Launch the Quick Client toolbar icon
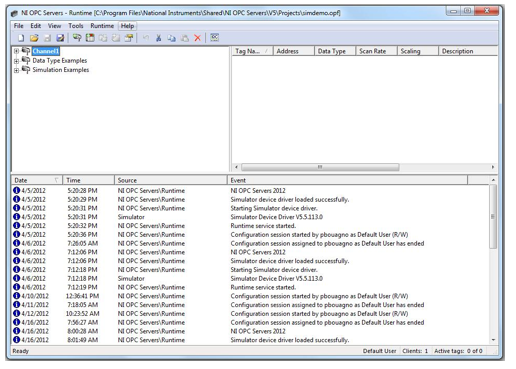 [215, 38]
